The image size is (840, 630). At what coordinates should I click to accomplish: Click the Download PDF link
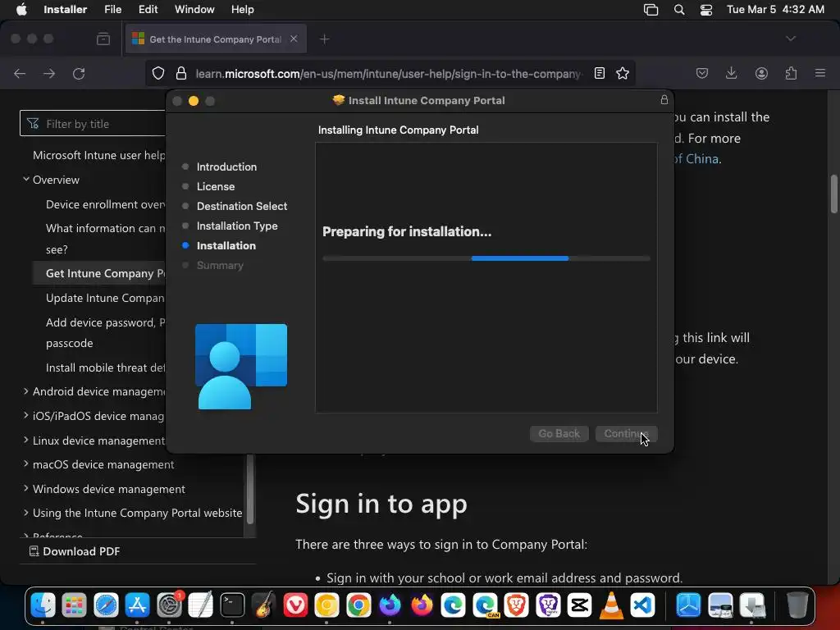pos(75,551)
